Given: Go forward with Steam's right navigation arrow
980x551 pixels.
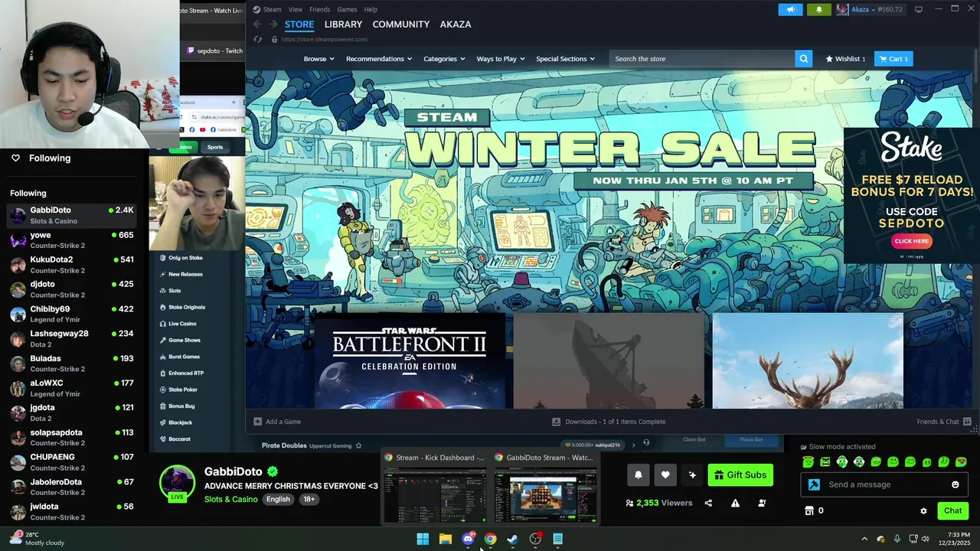Looking at the screenshot, I should coord(273,24).
